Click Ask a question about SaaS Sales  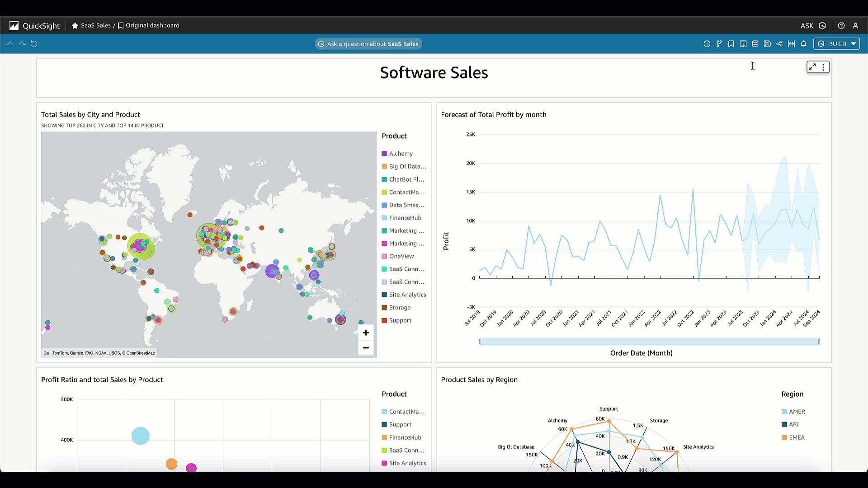pos(368,44)
